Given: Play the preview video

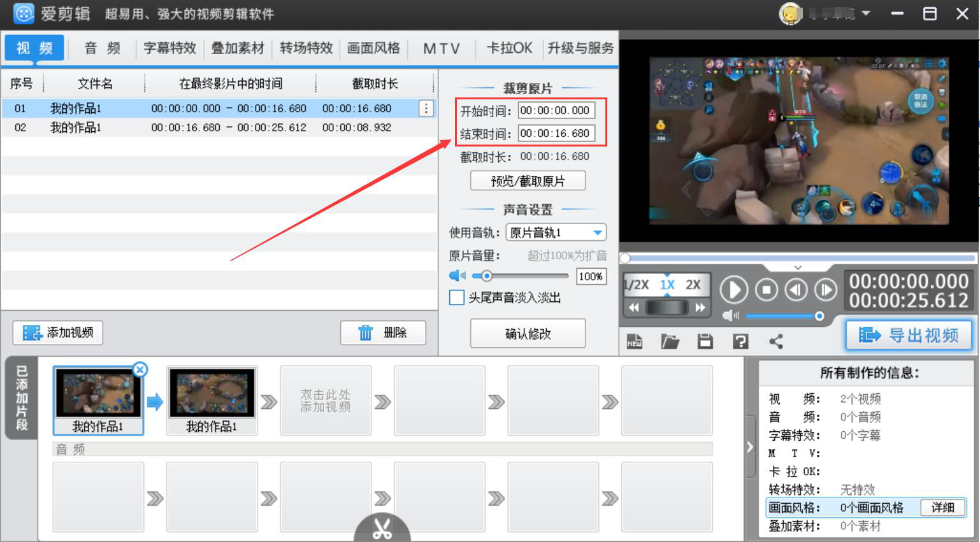Looking at the screenshot, I should [x=733, y=290].
